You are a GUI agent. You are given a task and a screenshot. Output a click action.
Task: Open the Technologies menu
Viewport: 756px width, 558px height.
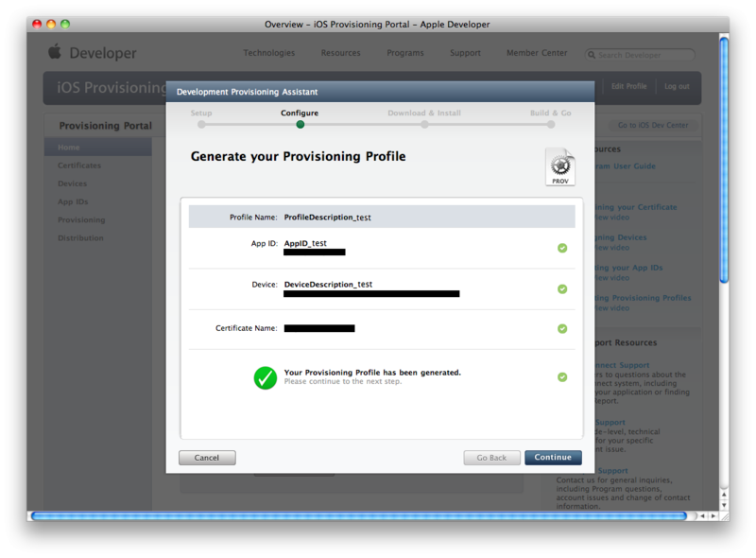[x=269, y=53]
